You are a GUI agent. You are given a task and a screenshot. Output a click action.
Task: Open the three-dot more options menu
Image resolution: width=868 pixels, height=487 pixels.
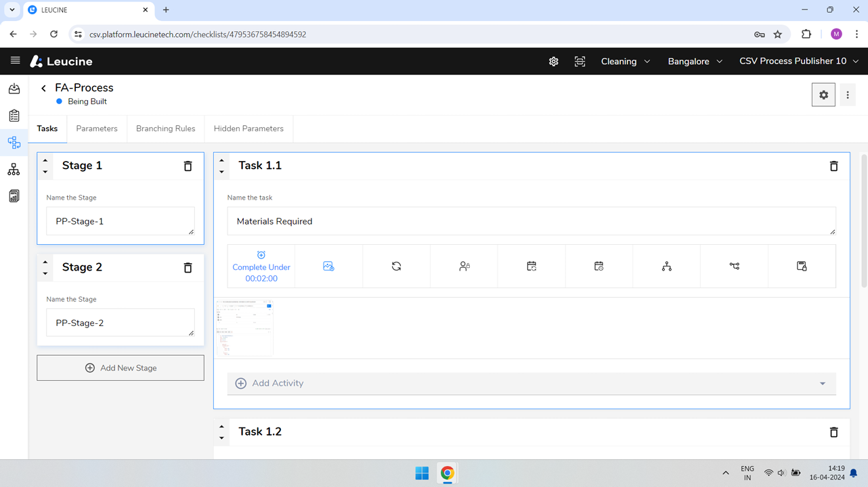coord(848,95)
